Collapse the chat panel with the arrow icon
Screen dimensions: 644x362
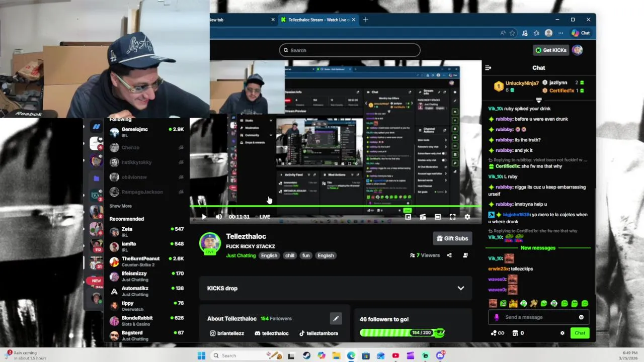pyautogui.click(x=488, y=68)
